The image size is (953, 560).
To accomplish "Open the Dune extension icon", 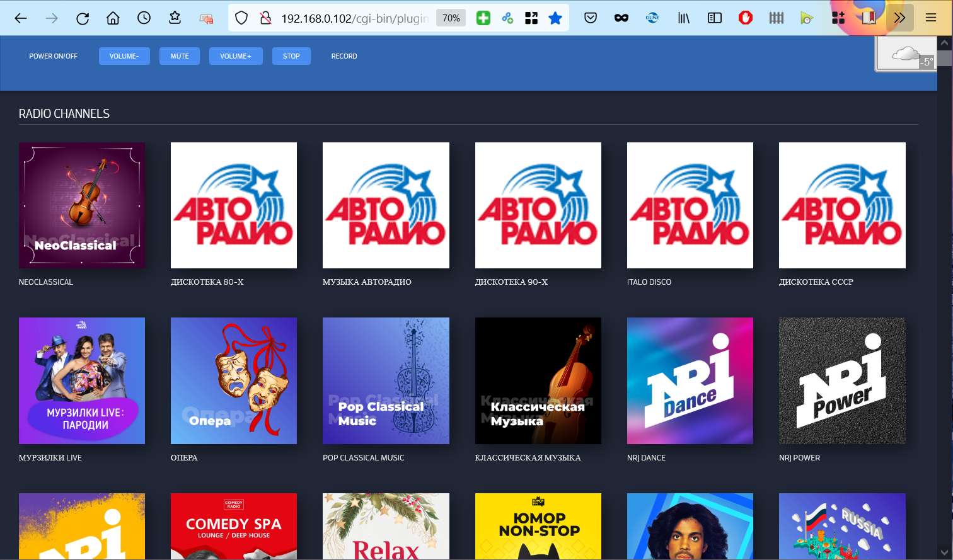I will coord(652,18).
